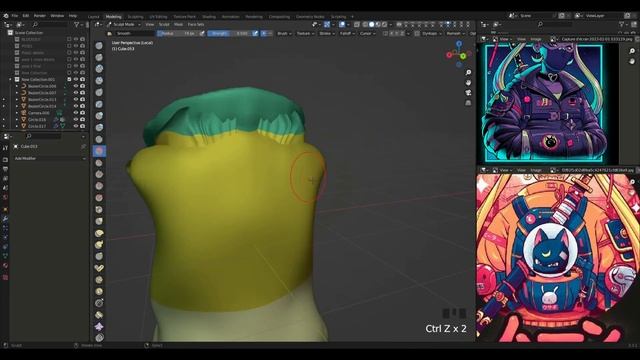This screenshot has height=360, width=640.
Task: Open the Cursor settings dropdown
Action: coord(367,33)
